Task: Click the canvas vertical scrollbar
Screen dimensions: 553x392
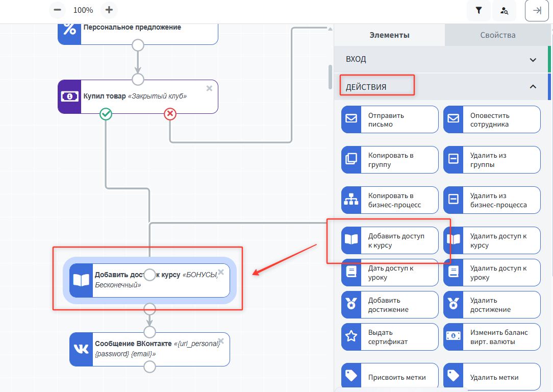Action: pos(330,77)
